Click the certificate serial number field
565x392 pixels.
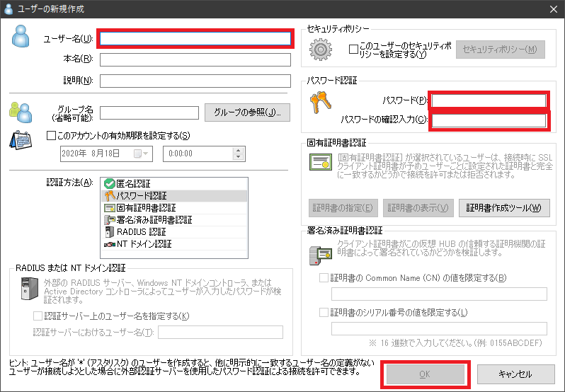click(439, 328)
